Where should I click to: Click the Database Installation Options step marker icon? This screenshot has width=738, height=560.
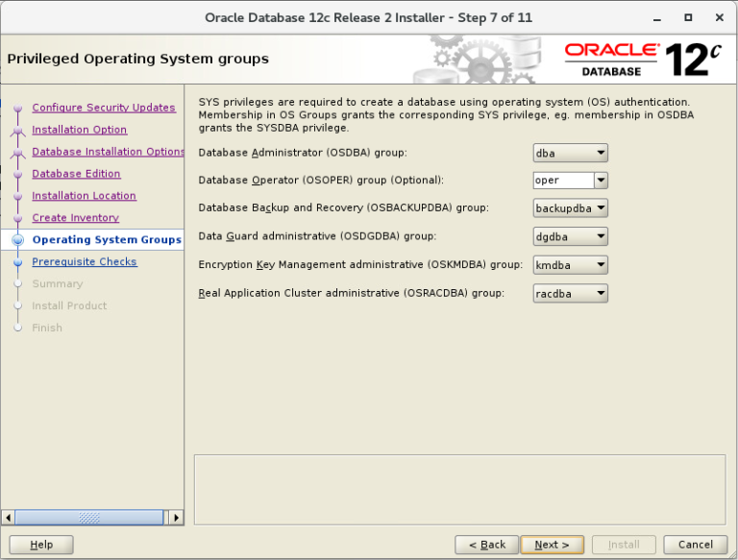click(18, 153)
